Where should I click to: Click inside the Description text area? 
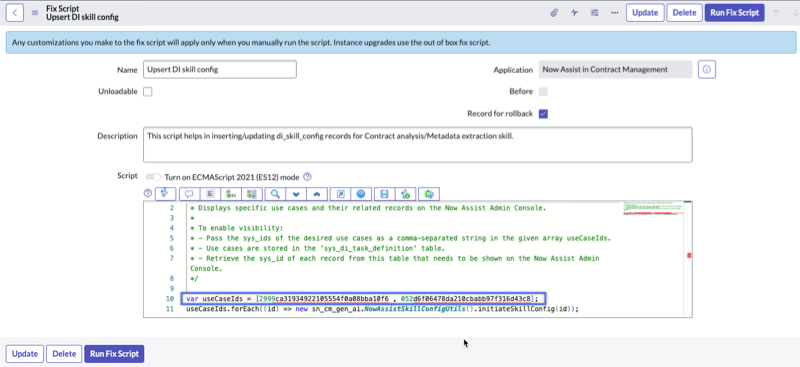pyautogui.click(x=417, y=144)
